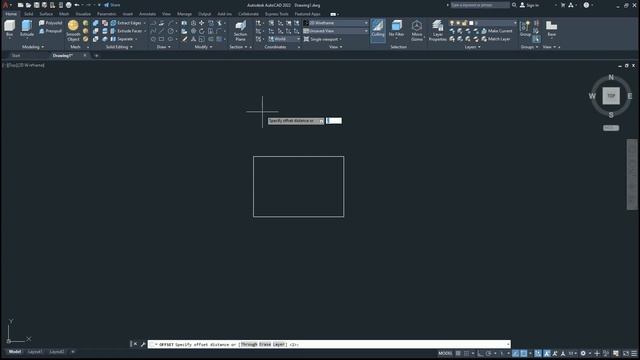This screenshot has width=640, height=360.
Task: Choose the Presspull tool
Action: click(x=51, y=31)
